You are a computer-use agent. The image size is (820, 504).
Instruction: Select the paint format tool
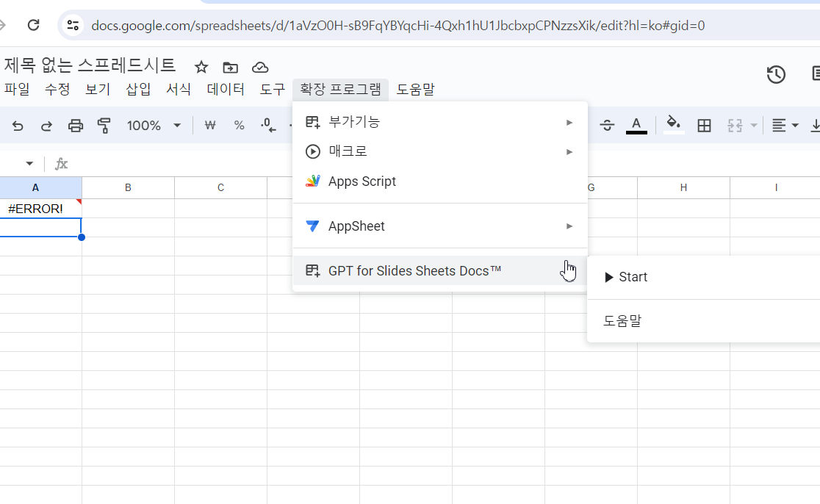tap(104, 126)
